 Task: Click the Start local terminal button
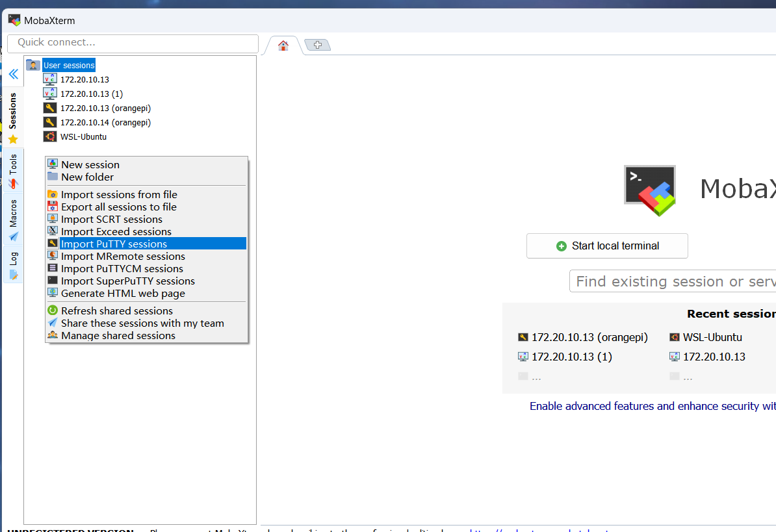(x=607, y=246)
